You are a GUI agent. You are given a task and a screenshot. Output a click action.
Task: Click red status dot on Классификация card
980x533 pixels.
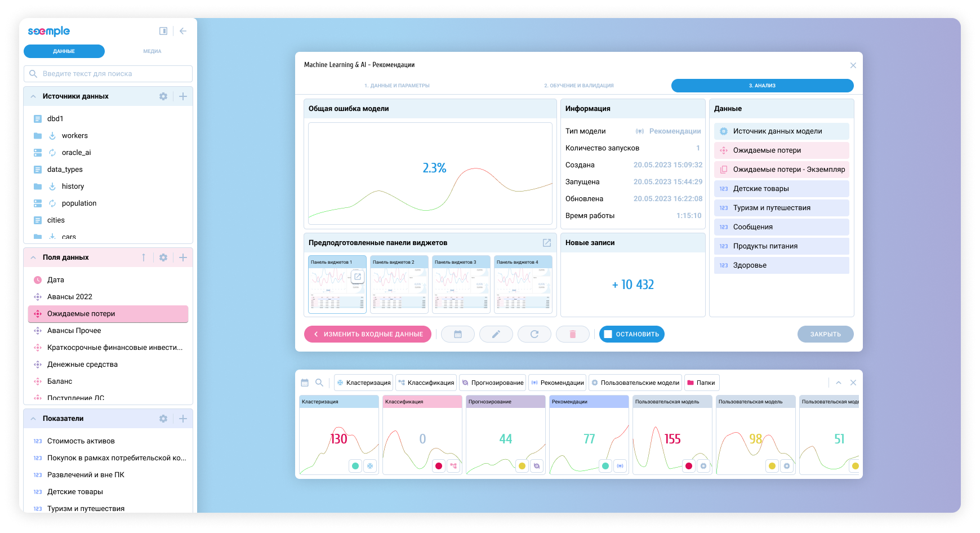click(439, 466)
